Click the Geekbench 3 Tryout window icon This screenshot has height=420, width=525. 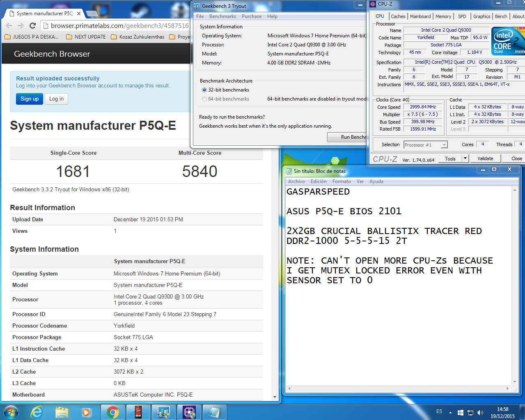point(197,6)
